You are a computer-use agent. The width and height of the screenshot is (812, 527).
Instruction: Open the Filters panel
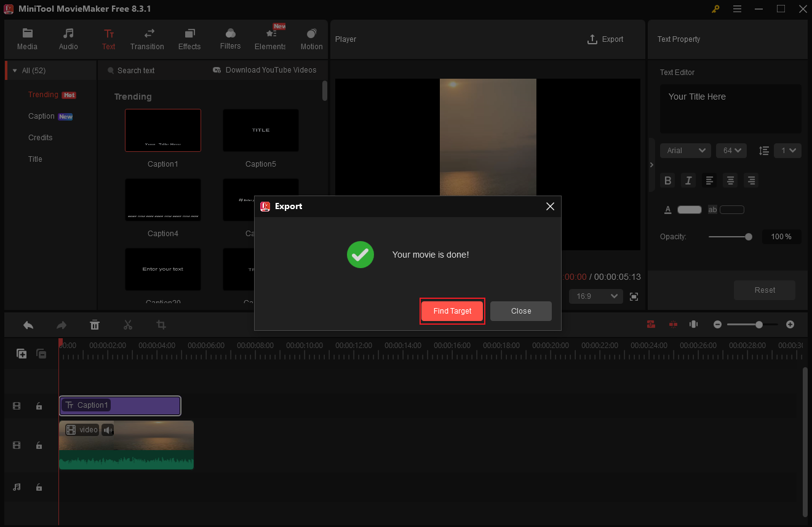coord(230,39)
